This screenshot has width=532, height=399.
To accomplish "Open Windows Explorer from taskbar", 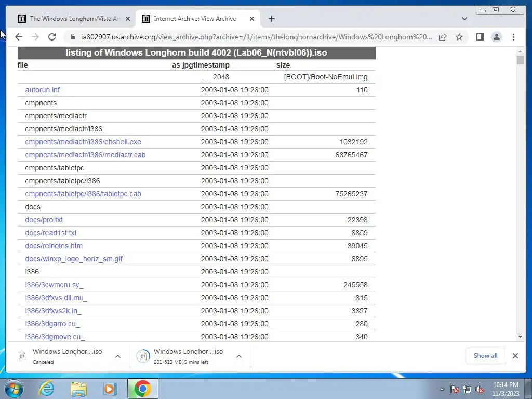I will (x=78, y=389).
